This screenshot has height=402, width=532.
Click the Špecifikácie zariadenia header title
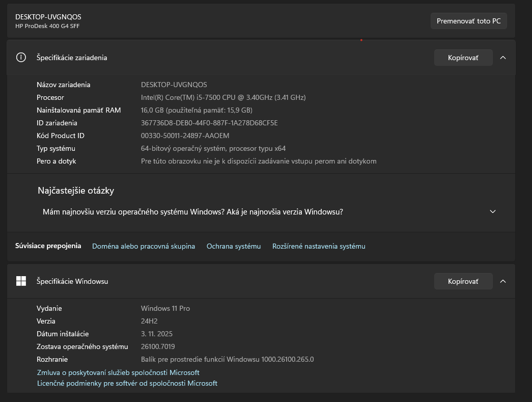(x=72, y=58)
